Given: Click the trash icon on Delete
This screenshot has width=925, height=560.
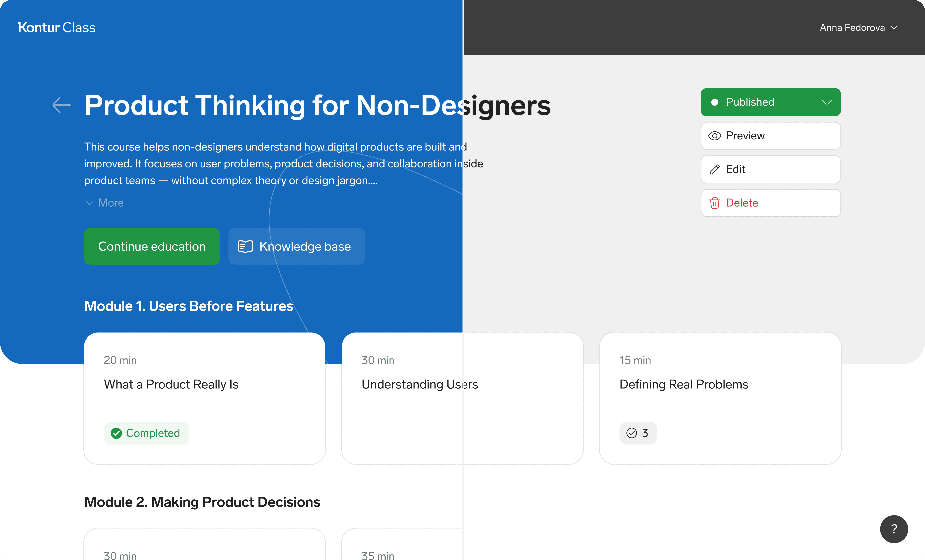Looking at the screenshot, I should click(x=714, y=203).
